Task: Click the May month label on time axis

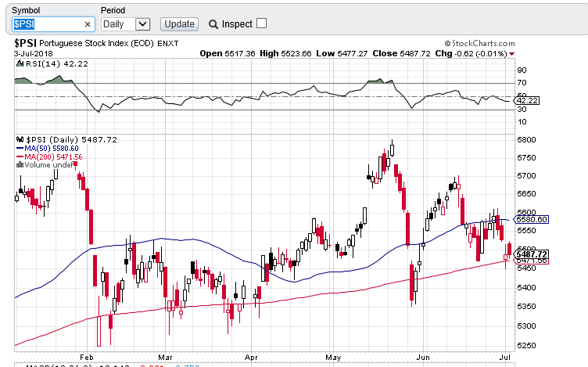Action: click(333, 358)
